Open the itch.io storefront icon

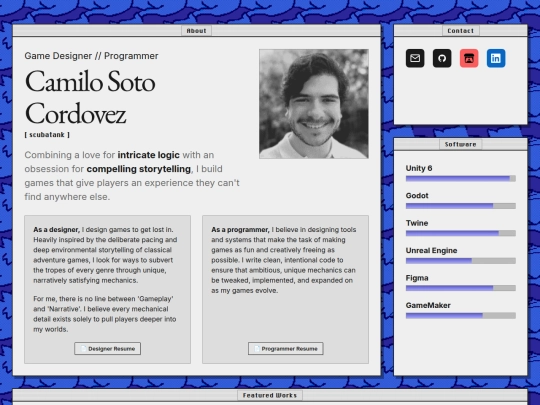[469, 58]
